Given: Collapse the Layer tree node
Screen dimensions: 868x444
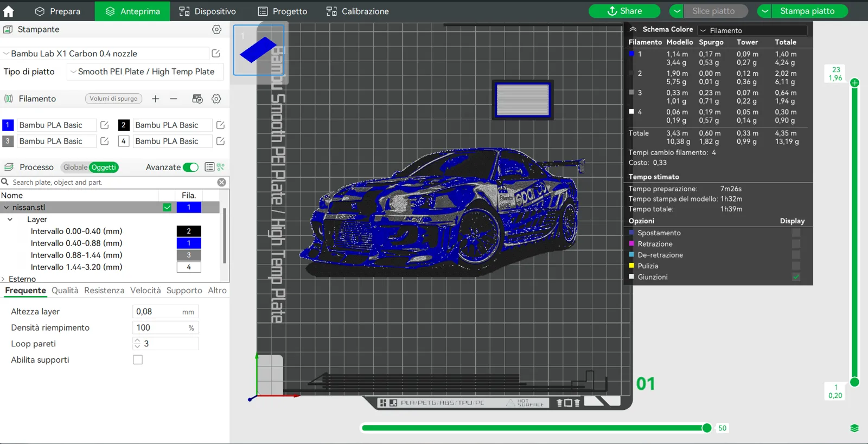Looking at the screenshot, I should [10, 220].
